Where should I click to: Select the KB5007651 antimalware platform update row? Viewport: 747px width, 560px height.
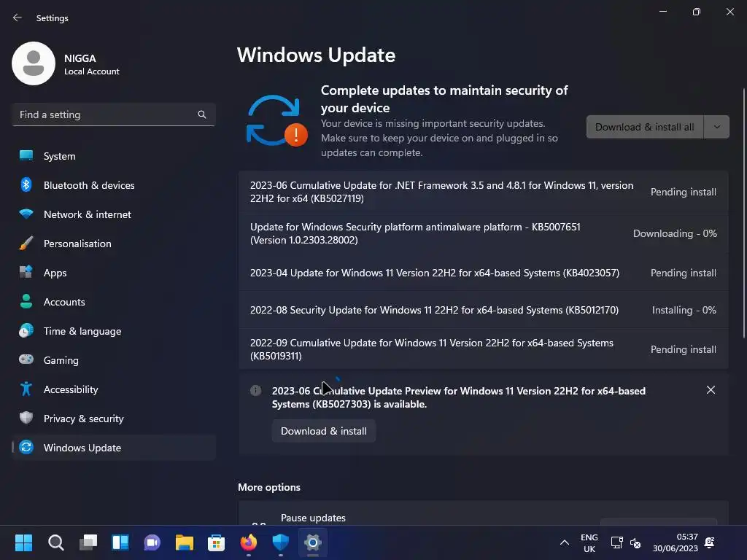[x=484, y=233]
